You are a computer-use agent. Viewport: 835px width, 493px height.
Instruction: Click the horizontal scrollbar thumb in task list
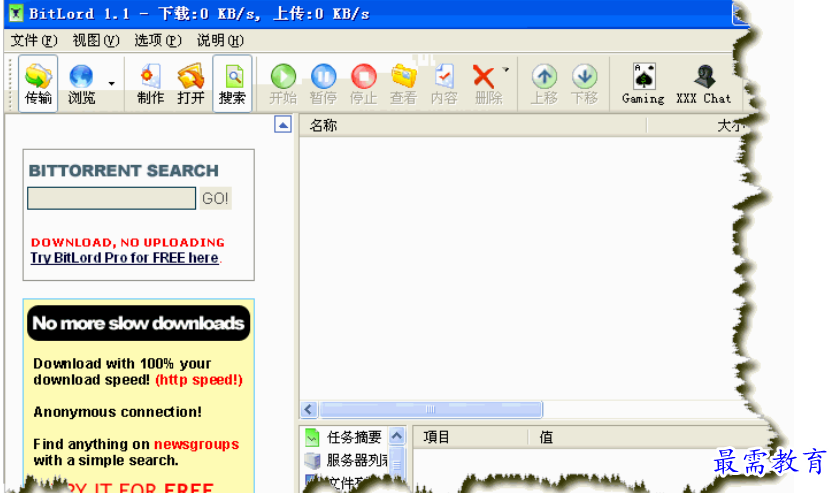(430, 409)
